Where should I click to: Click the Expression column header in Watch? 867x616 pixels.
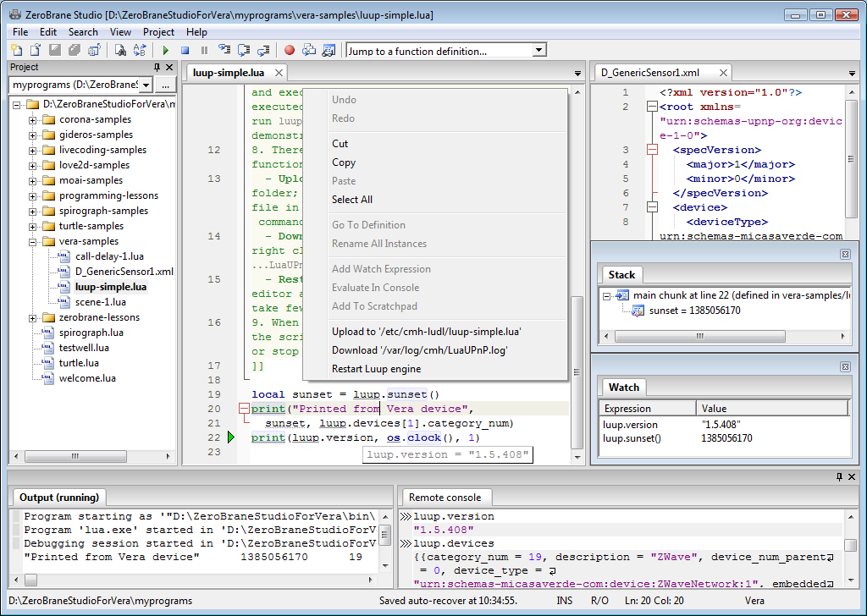click(x=648, y=409)
